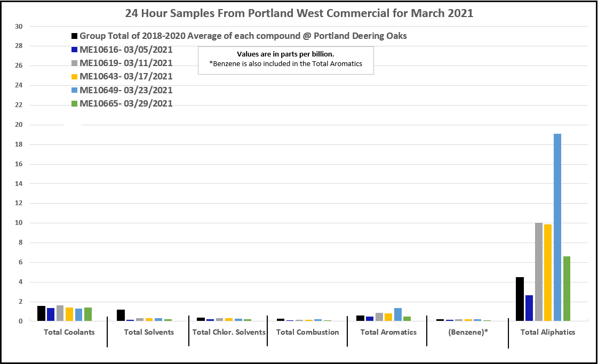Viewport: 598px width, 364px height.
Task: Select the black bar in Total Solvents
Action: click(x=121, y=315)
